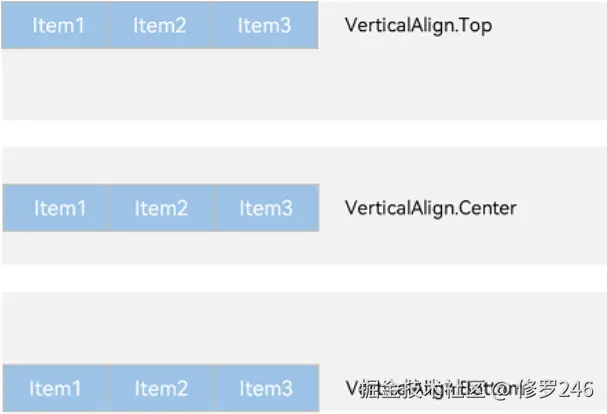
Task: Click the partially hidden VerticalAlign.Bottom label
Action: (x=351, y=388)
